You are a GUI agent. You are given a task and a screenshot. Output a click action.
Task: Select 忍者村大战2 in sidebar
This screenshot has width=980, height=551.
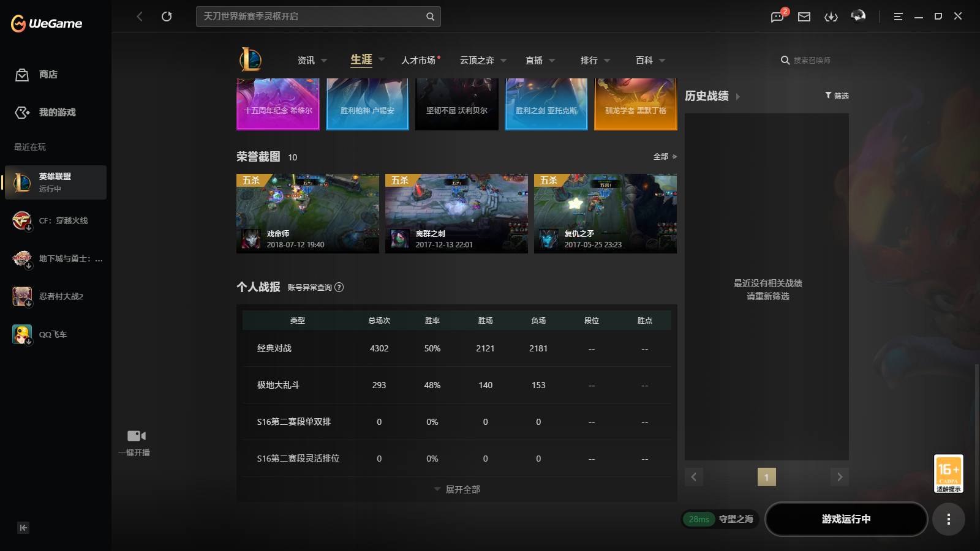(56, 296)
